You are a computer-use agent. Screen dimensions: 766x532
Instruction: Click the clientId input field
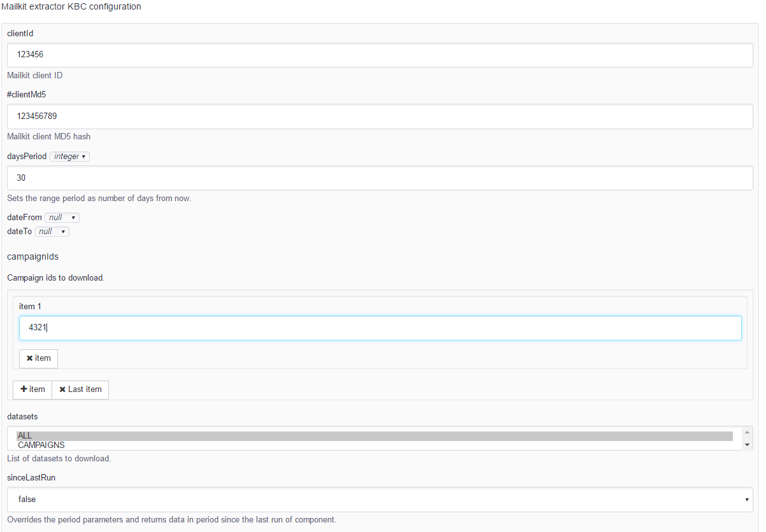pos(379,55)
